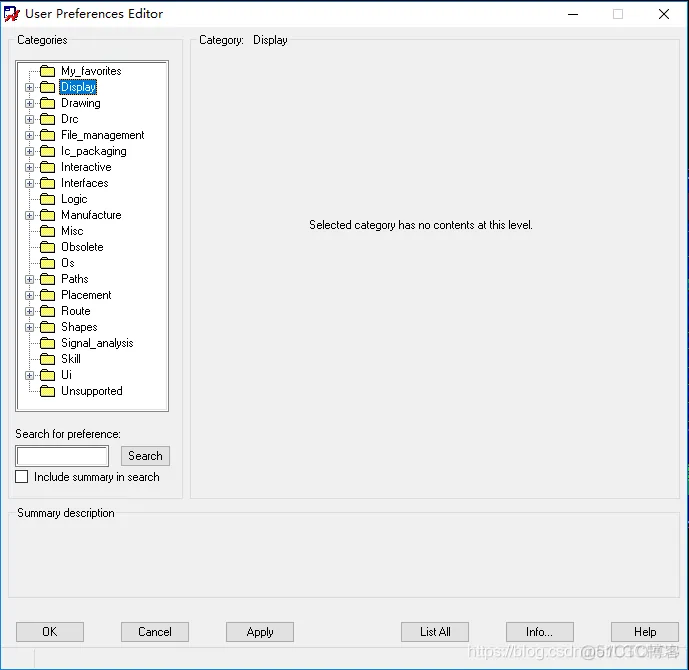Confirm with the OK button
Viewport: 689px width, 670px height.
click(x=50, y=632)
